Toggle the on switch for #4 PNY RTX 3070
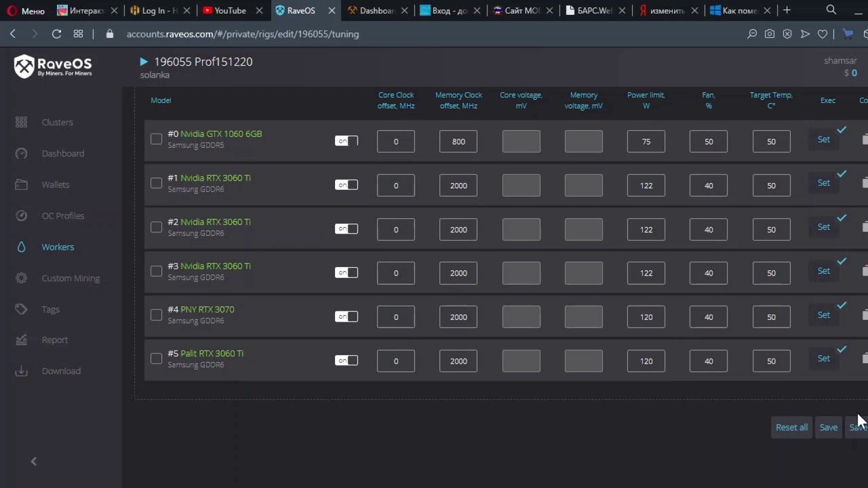The height and width of the screenshot is (488, 868). pos(347,317)
